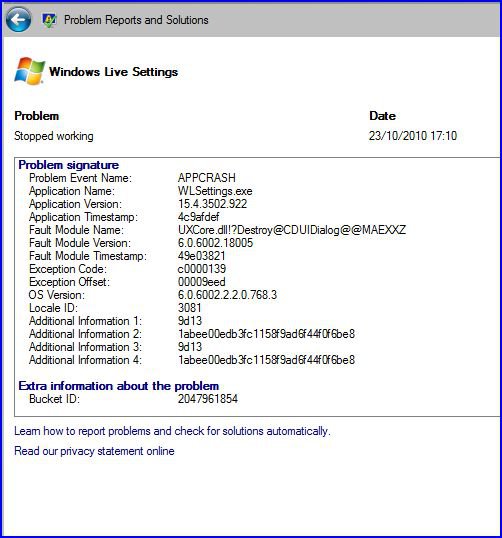Select the Additional Information 4 hash value

click(x=266, y=360)
